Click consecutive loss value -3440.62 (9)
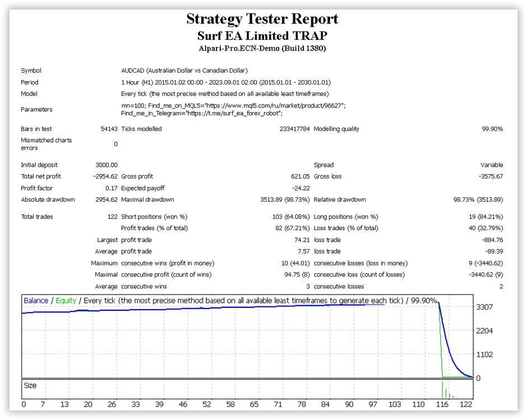 (486, 274)
